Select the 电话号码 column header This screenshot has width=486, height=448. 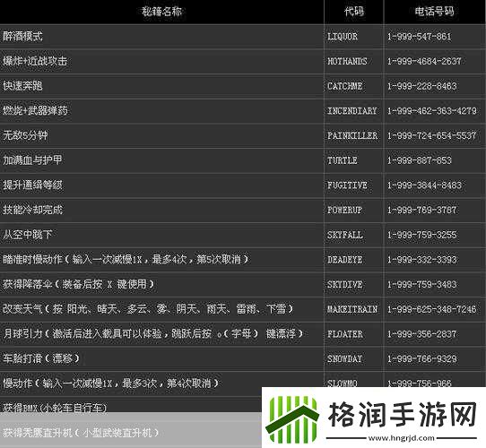[x=435, y=12]
